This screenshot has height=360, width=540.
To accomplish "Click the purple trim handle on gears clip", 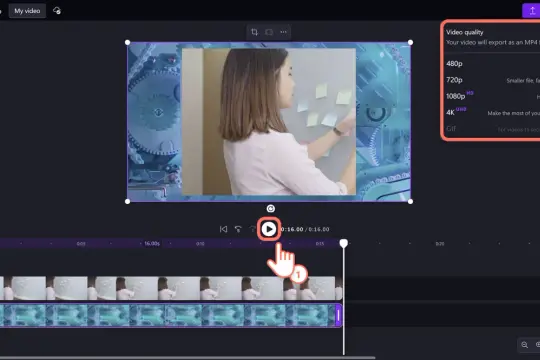I will pyautogui.click(x=339, y=315).
